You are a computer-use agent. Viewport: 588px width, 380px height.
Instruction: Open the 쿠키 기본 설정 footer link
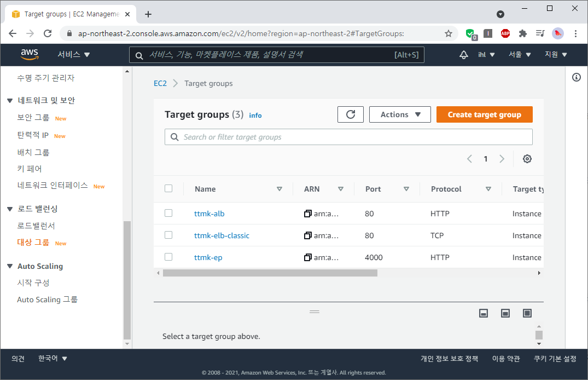point(555,359)
